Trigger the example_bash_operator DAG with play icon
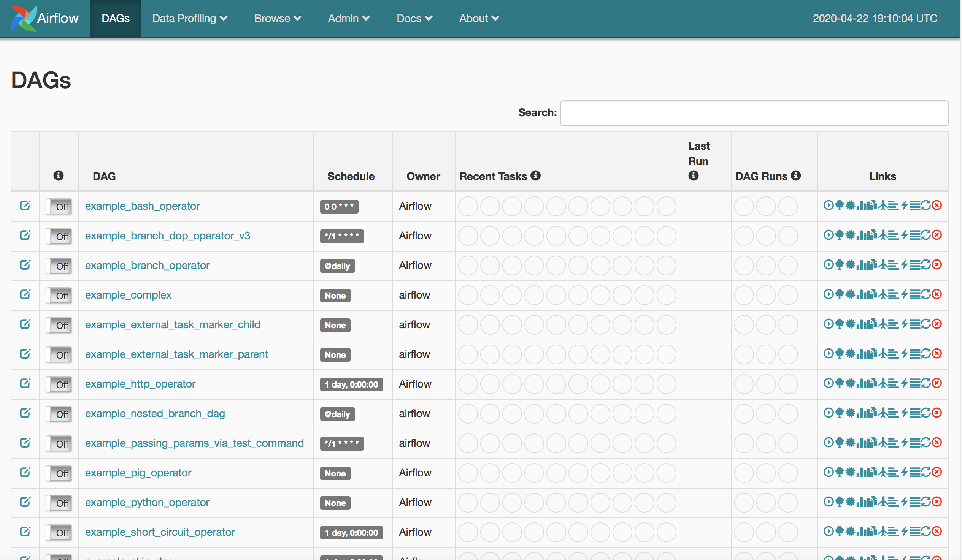962x560 pixels. coord(829,206)
